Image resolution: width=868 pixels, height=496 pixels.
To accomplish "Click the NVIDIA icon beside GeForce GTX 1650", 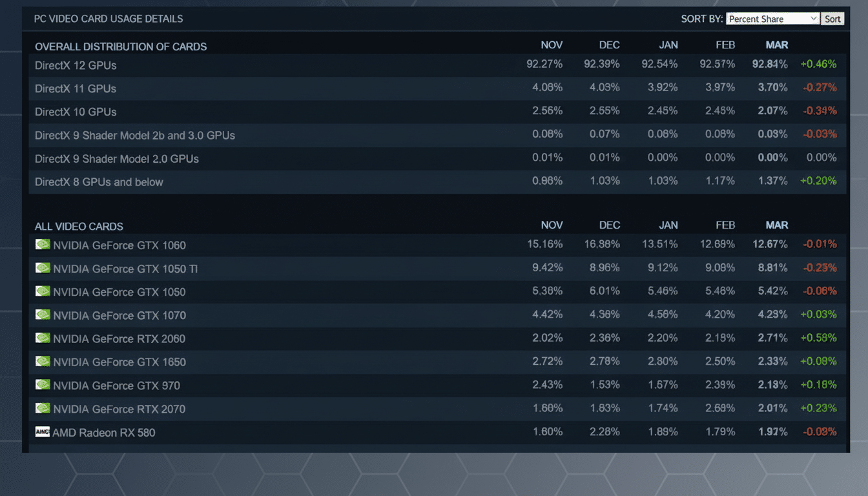I will coord(43,361).
